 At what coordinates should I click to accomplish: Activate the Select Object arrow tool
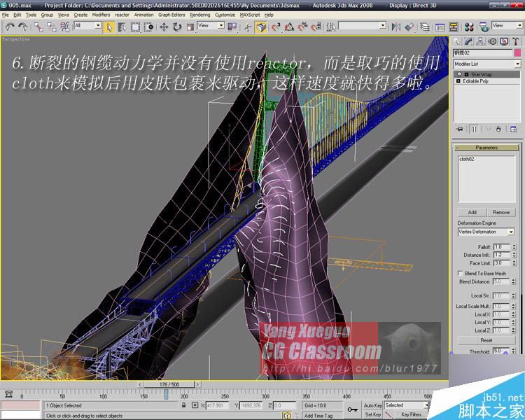click(108, 27)
